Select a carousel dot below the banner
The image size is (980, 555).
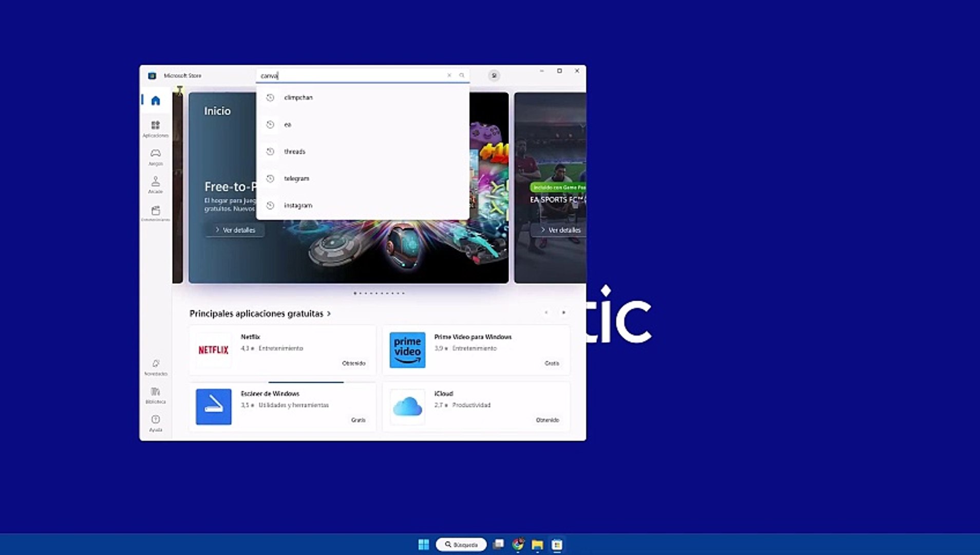(355, 293)
